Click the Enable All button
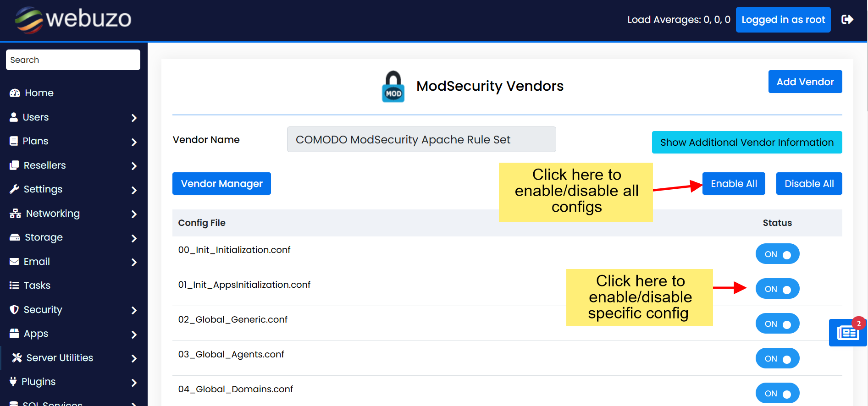Image resolution: width=868 pixels, height=406 pixels. click(734, 183)
